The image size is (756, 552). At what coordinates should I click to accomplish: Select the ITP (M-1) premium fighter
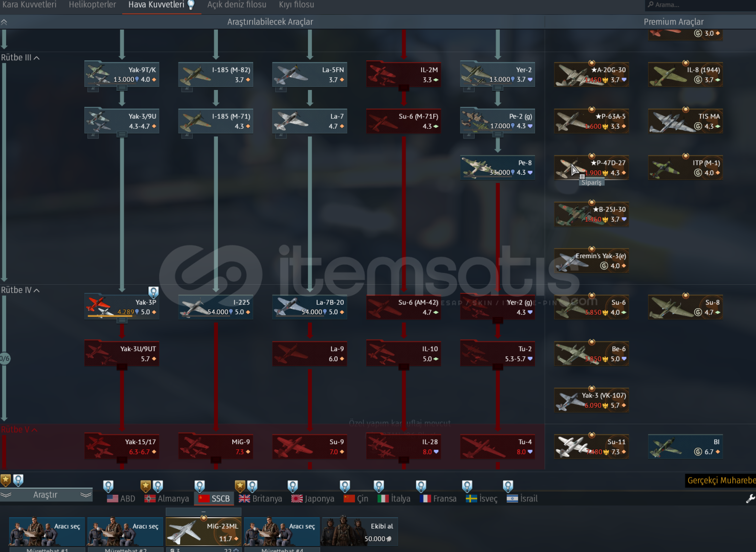(x=685, y=167)
